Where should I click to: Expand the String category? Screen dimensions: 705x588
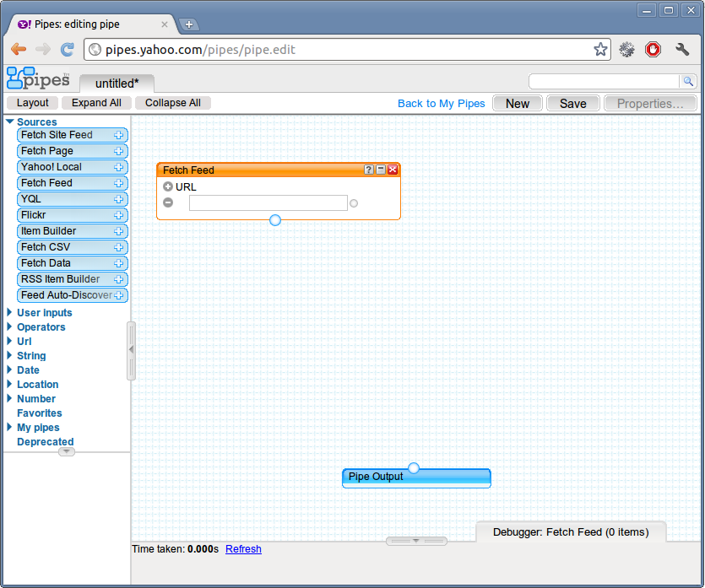coord(9,355)
